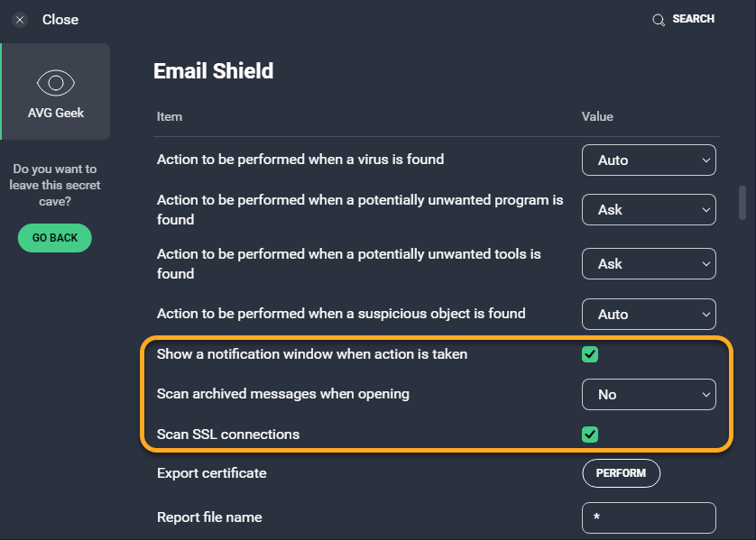Toggle the notification window checkbox
The height and width of the screenshot is (540, 756).
(x=590, y=354)
